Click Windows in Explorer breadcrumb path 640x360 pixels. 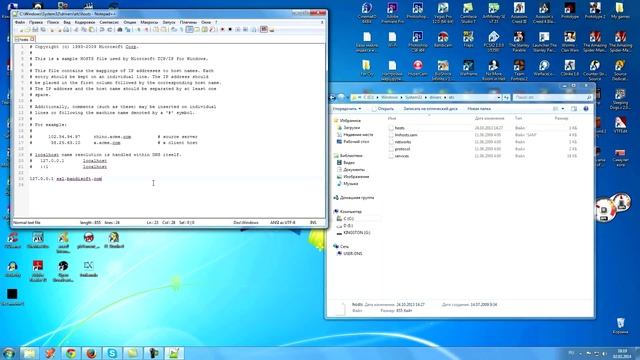[389, 98]
